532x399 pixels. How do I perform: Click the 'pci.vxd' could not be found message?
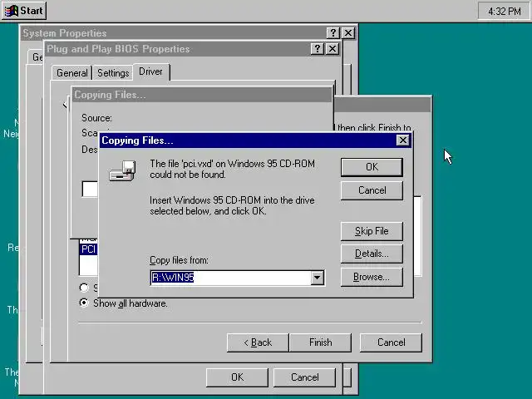coord(233,170)
